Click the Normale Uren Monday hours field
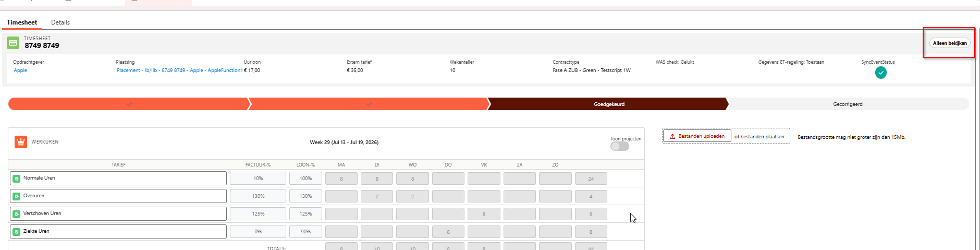980x250 pixels. (x=341, y=178)
